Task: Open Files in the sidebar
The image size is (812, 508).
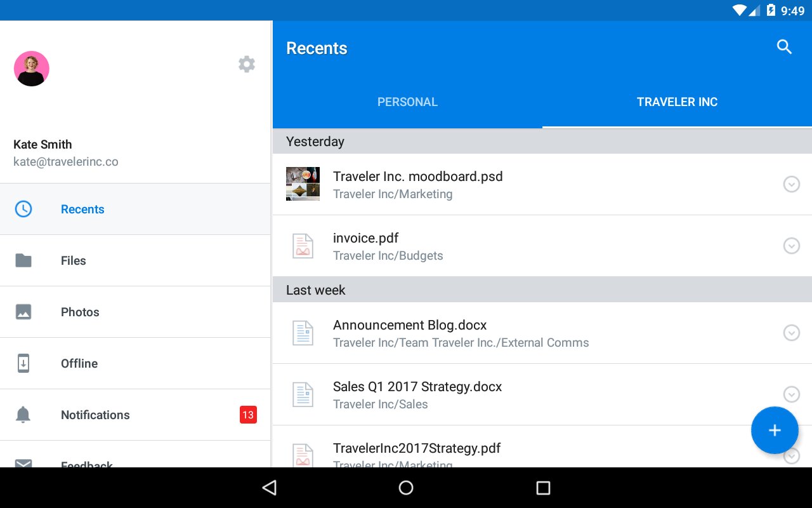Action: pyautogui.click(x=73, y=260)
